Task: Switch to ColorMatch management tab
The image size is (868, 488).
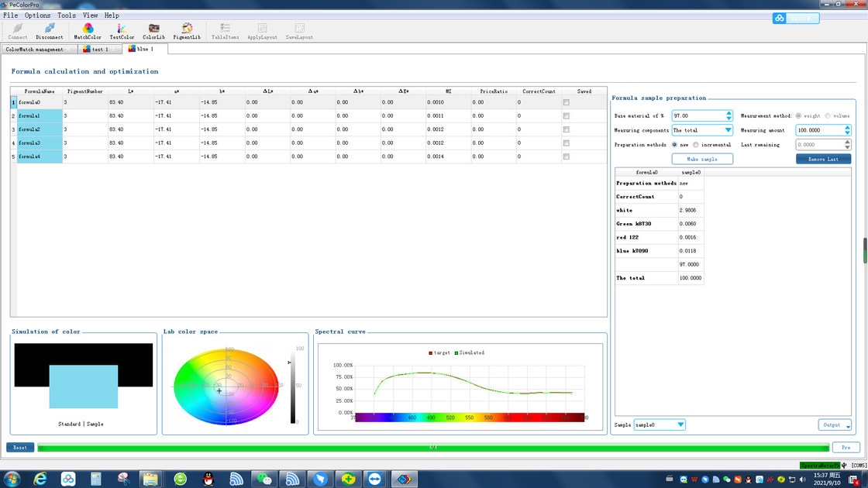Action: 39,50
